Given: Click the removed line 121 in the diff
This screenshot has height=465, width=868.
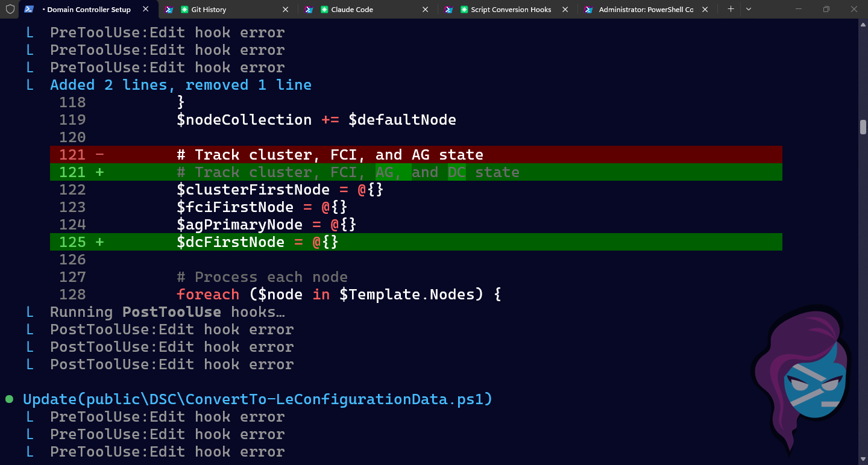Looking at the screenshot, I should pyautogui.click(x=330, y=155).
